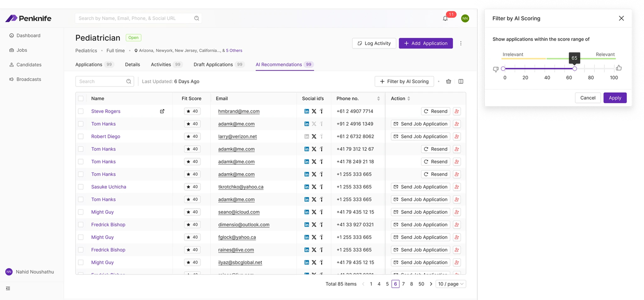Screen dimensions: 644x300
Task: Click the info social icon for Sasuke Uchicha
Action: 321,187
